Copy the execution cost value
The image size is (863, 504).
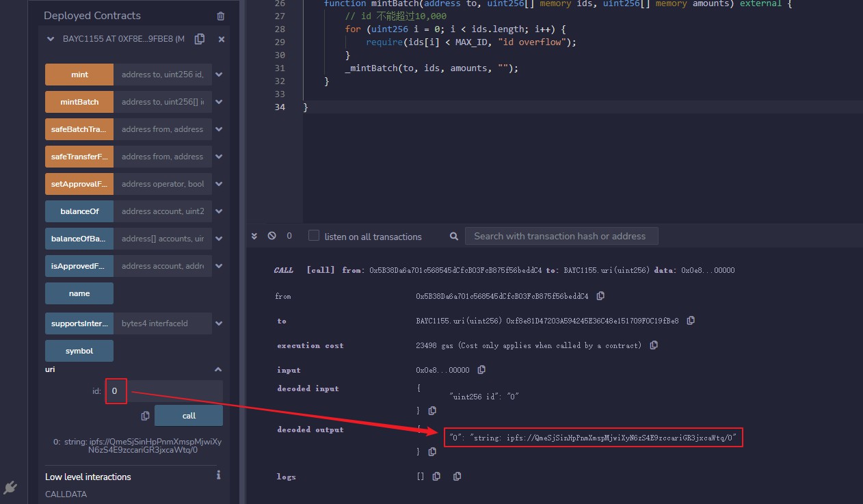[654, 345]
